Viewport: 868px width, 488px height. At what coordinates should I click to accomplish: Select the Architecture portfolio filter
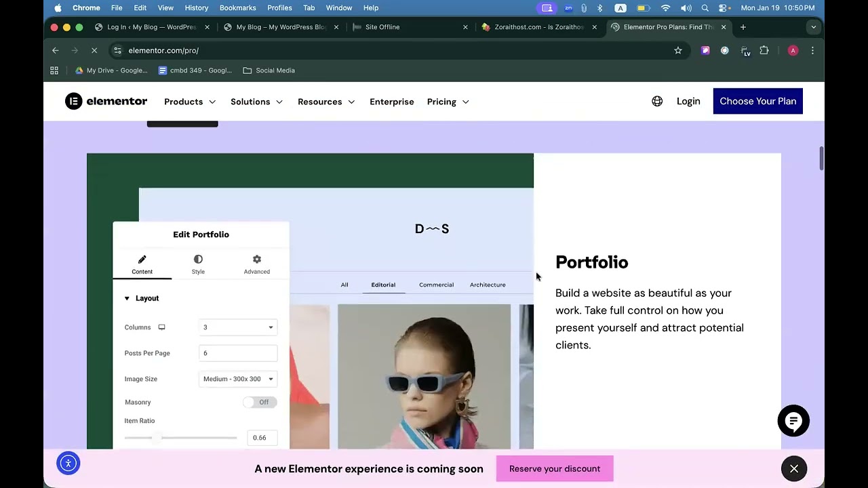click(488, 285)
